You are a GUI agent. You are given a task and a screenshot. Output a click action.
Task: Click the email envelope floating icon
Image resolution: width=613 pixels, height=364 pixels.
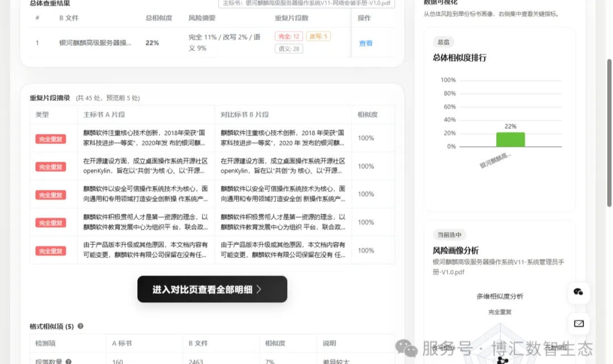pyautogui.click(x=578, y=323)
